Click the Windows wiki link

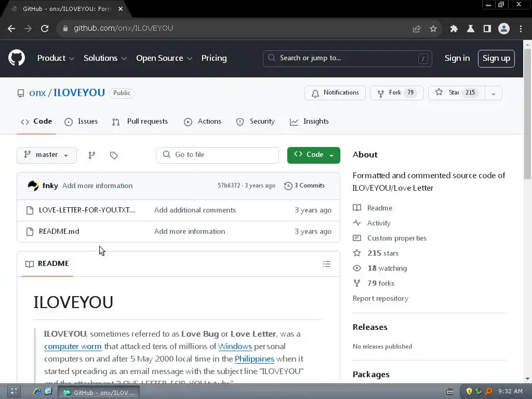(x=235, y=347)
